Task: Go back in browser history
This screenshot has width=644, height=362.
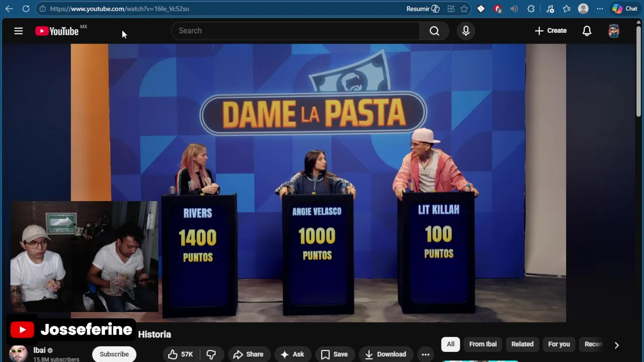Action: 9,9
